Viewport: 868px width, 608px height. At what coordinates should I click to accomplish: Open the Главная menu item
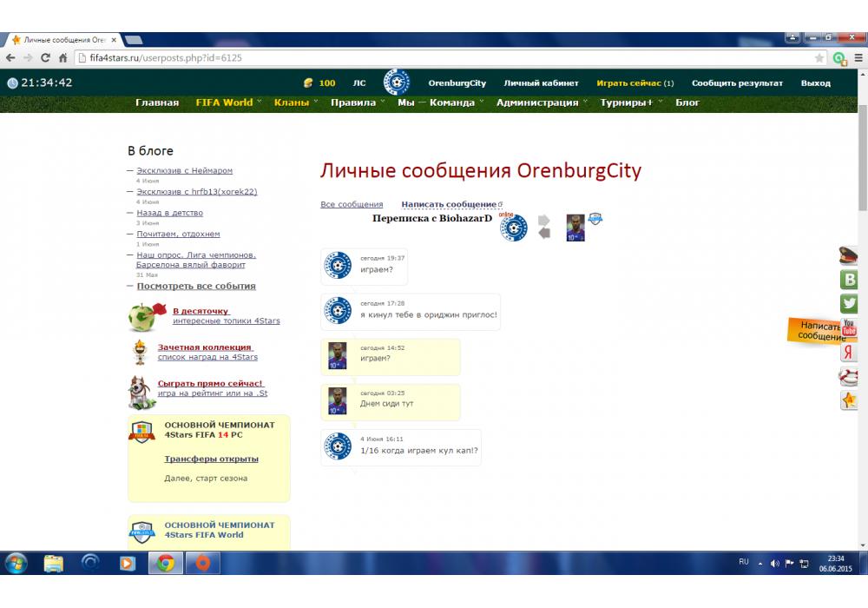pos(157,102)
